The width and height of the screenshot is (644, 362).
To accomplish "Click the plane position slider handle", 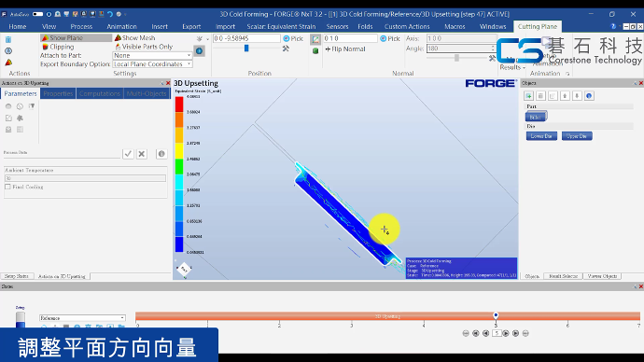I will coord(246,49).
